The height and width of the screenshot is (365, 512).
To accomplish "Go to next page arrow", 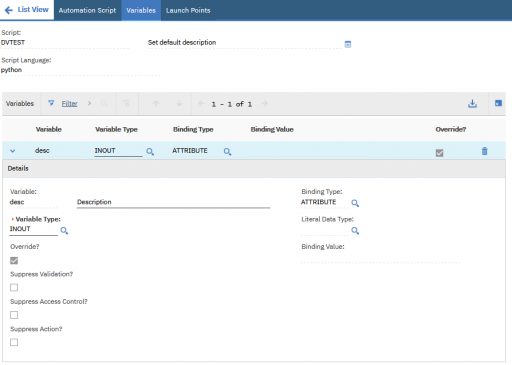I will tap(265, 103).
